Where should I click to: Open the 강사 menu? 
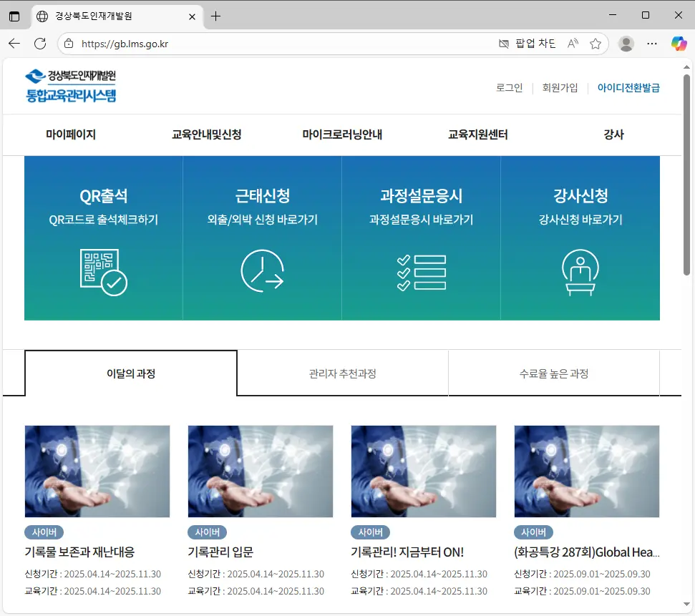[x=614, y=135]
